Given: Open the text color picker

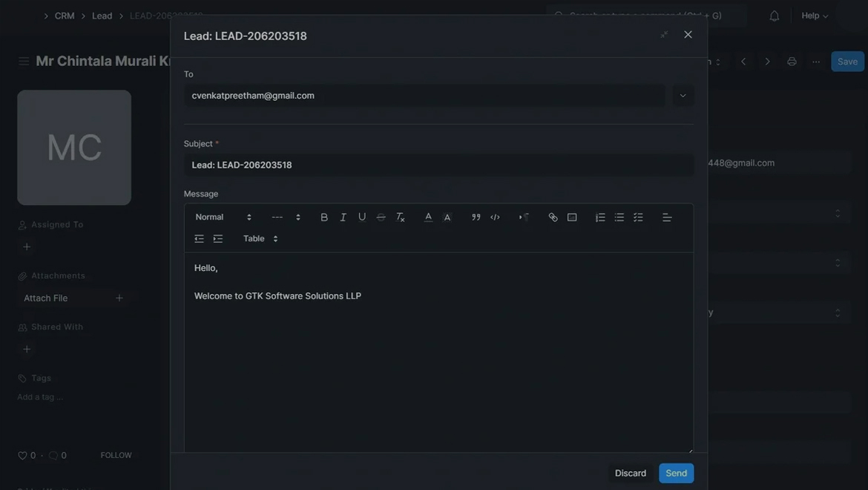Looking at the screenshot, I should pos(428,217).
